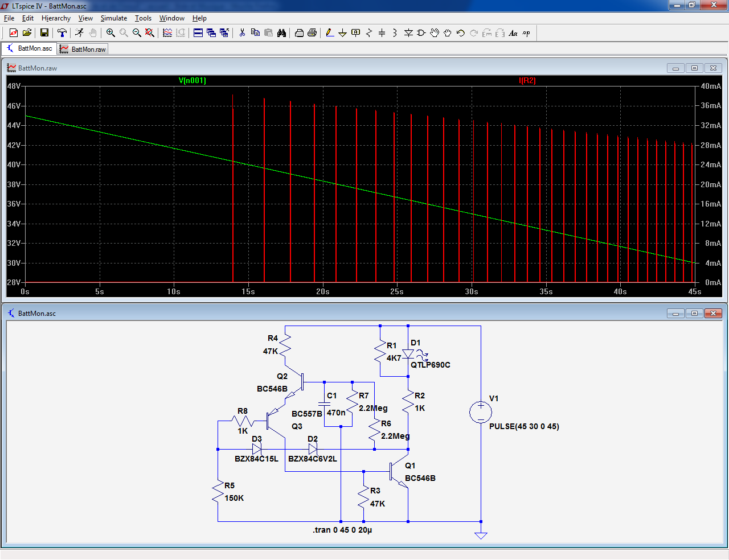
Task: Create a new schematic via toolbar icon
Action: 13,33
